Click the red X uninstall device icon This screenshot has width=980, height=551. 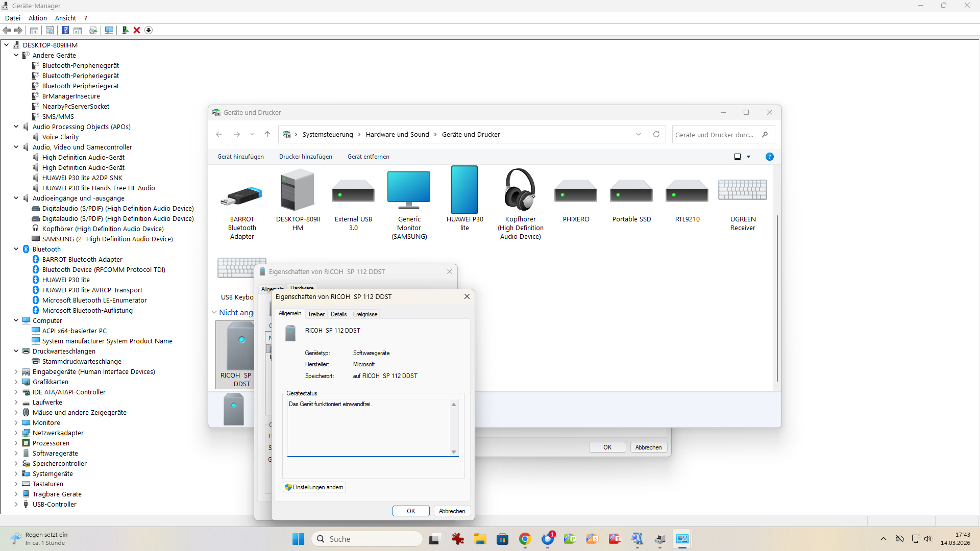(x=137, y=30)
